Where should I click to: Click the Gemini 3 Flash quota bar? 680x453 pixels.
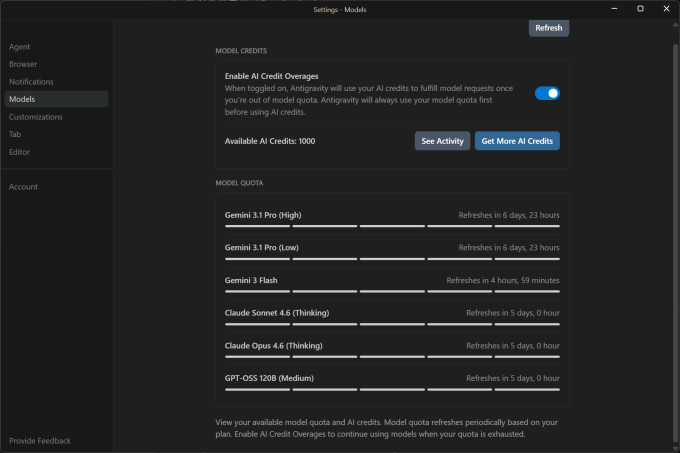click(x=392, y=291)
